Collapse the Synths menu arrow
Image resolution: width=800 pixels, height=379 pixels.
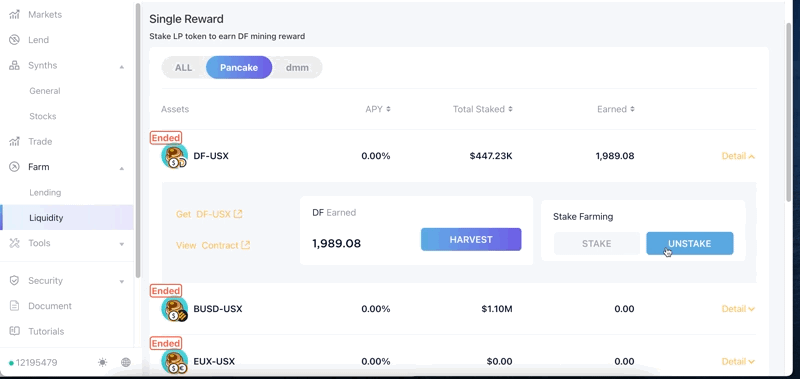(x=121, y=66)
